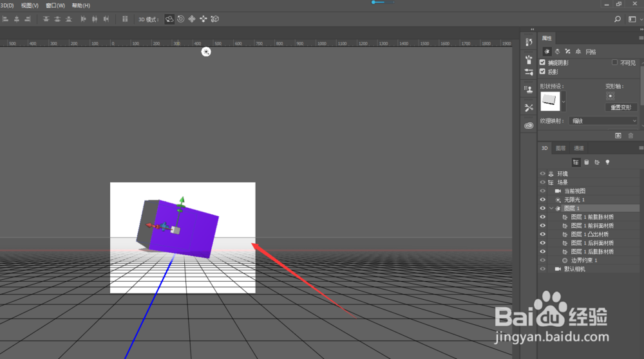Filter 3D panel by materials

click(597, 163)
